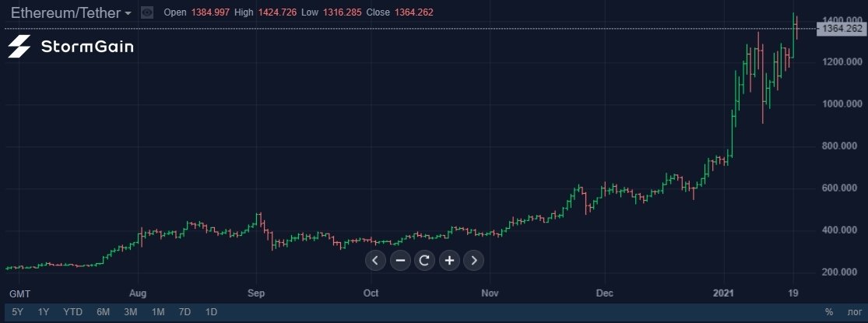
Task: Toggle percent scale with the % button
Action: point(829,312)
